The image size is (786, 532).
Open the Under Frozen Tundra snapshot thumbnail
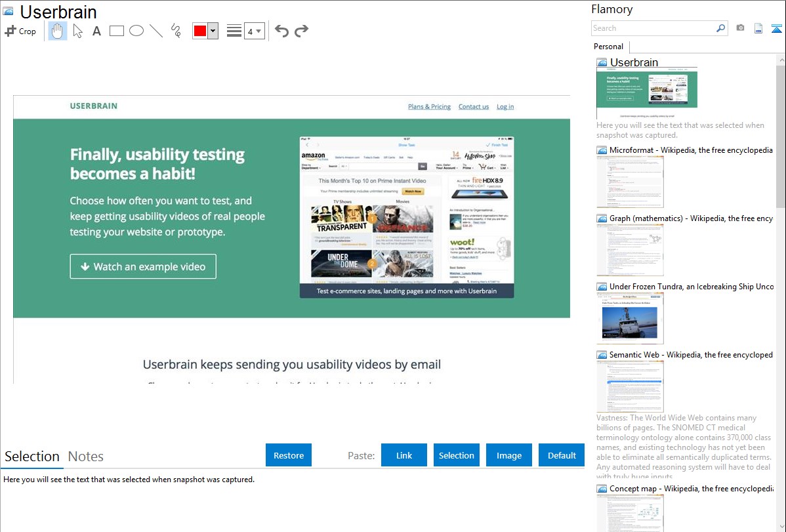pyautogui.click(x=630, y=318)
